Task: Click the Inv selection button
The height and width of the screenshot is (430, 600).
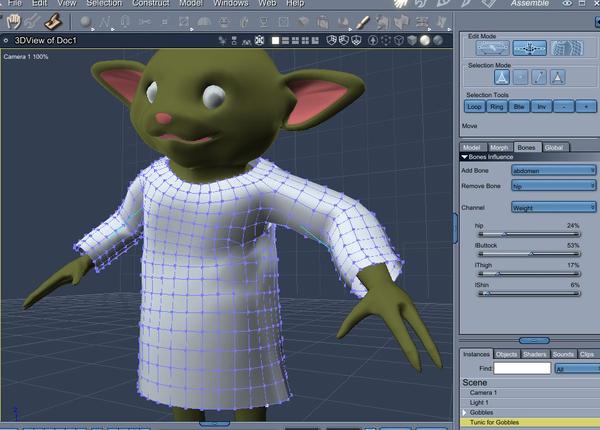Action: [x=541, y=107]
